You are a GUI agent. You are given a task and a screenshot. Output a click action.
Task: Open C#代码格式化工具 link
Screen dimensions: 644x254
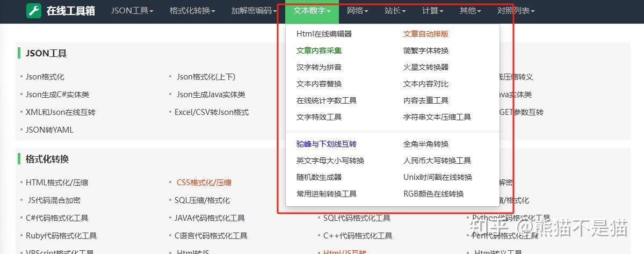click(57, 218)
